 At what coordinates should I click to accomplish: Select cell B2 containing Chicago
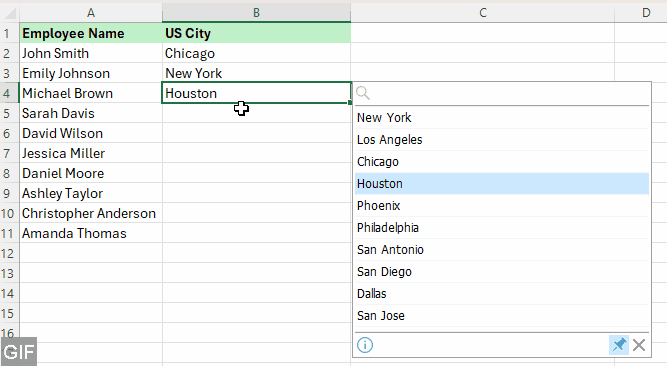point(257,53)
